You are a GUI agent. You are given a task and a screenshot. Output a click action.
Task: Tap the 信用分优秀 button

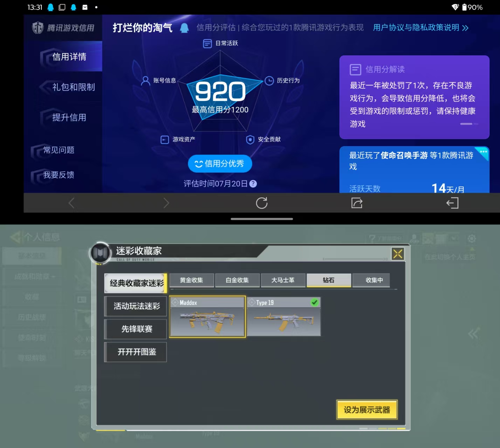pyautogui.click(x=220, y=164)
